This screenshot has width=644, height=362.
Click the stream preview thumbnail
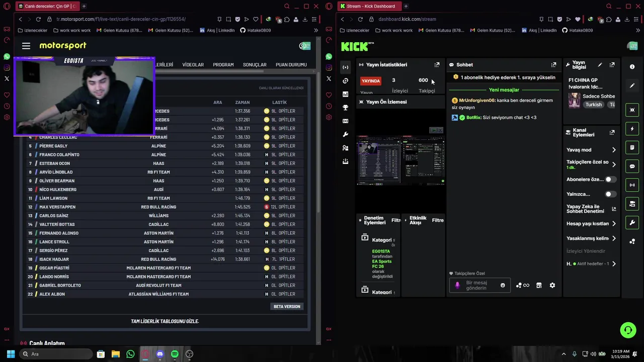401,161
